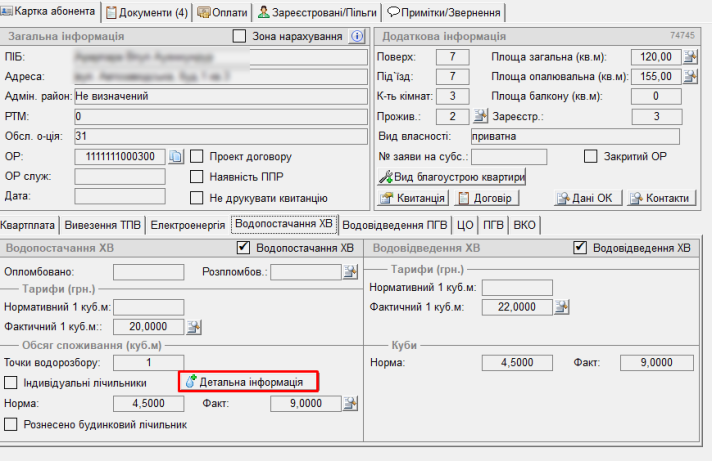Switch to the Документи (4) tab

click(147, 12)
